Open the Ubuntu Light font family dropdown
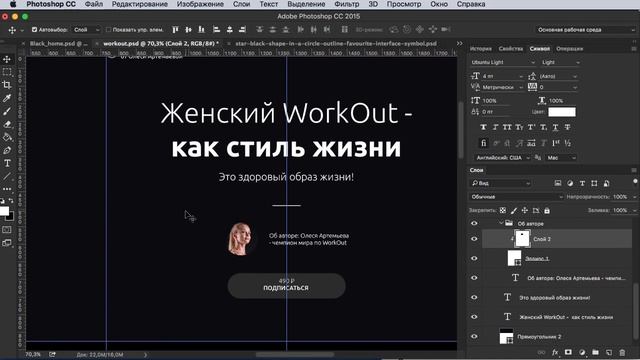This screenshot has width=640, height=360. tap(502, 62)
